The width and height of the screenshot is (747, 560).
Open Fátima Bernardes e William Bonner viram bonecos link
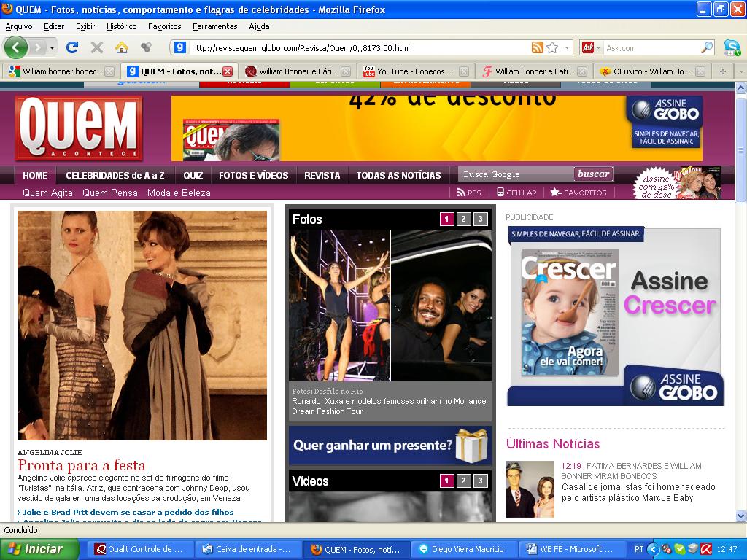coord(631,471)
